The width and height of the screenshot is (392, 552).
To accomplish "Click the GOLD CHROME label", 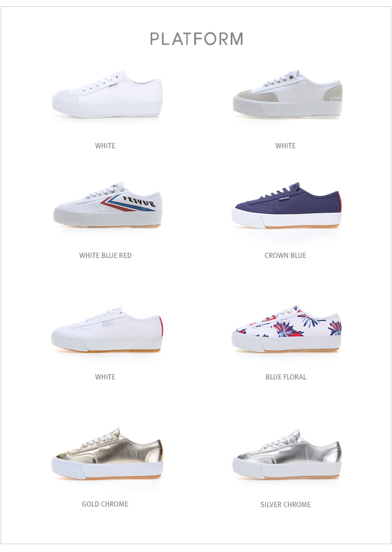I will 105,504.
